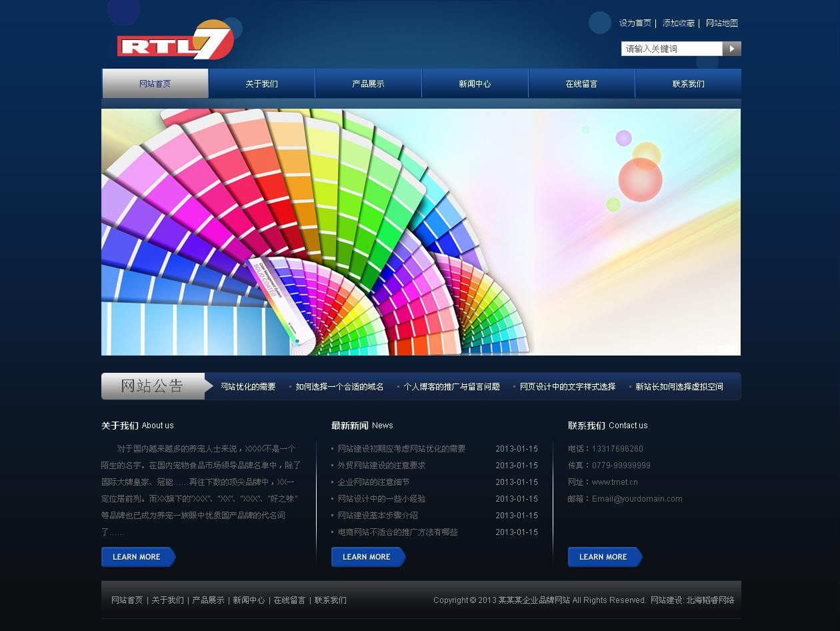Select the 联系我们 navigation tab

[688, 84]
